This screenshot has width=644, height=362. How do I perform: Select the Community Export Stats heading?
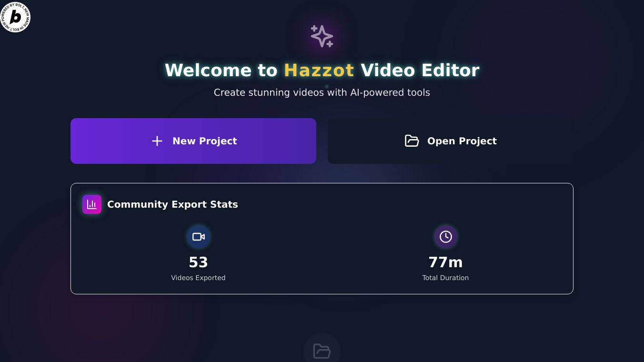(172, 204)
